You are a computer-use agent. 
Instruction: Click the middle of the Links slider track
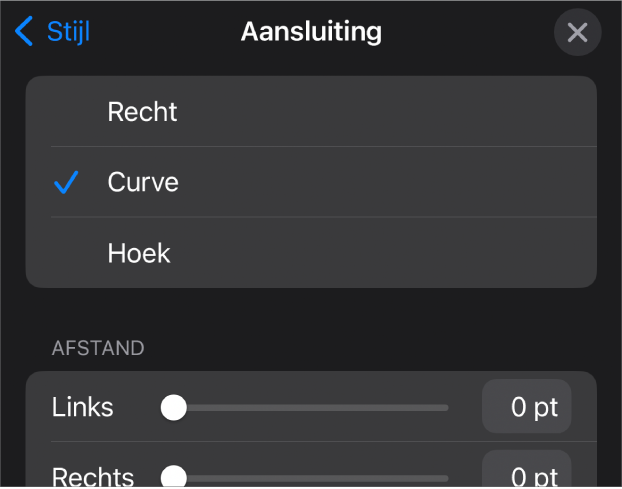click(x=311, y=407)
